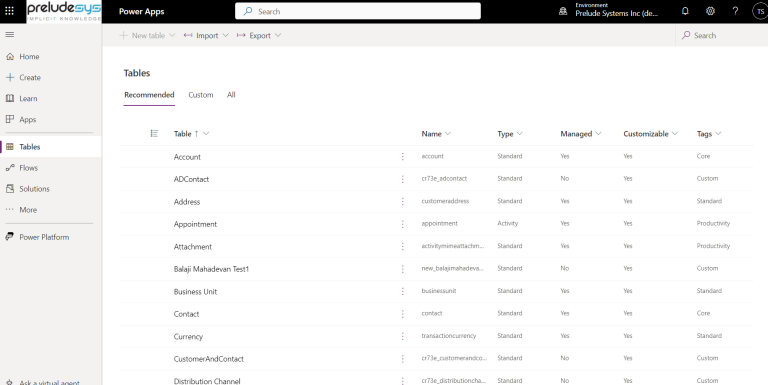Collapse the left navigation hamburger menu
This screenshot has height=385, width=768.
9,35
